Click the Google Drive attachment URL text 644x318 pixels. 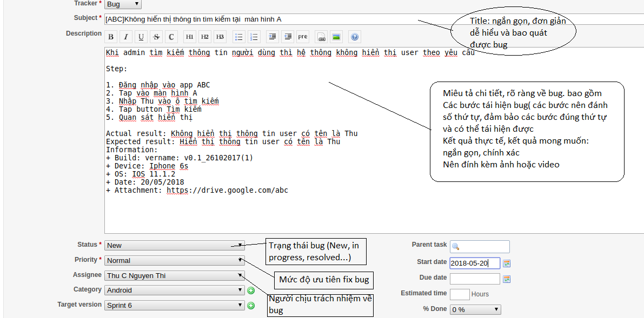(227, 191)
